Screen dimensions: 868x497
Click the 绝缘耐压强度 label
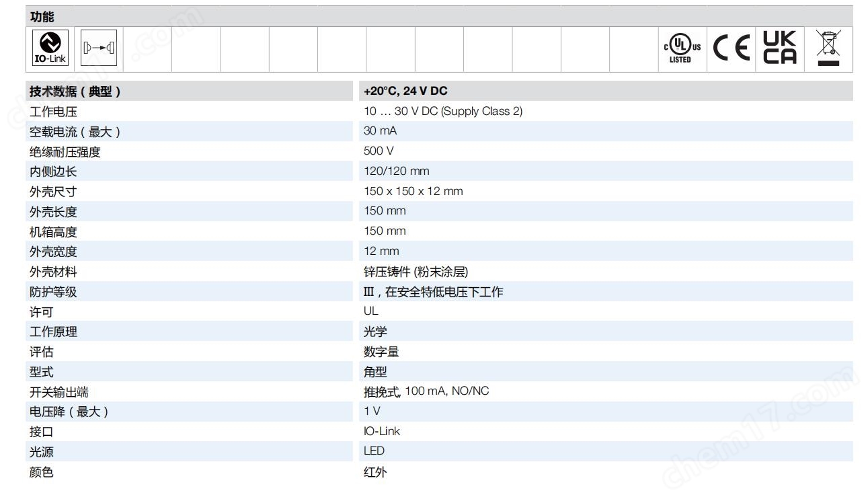(65, 152)
